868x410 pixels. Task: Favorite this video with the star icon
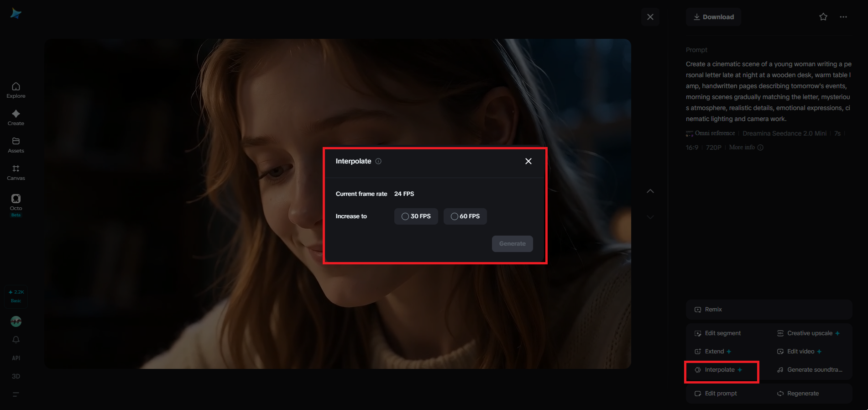coord(823,17)
